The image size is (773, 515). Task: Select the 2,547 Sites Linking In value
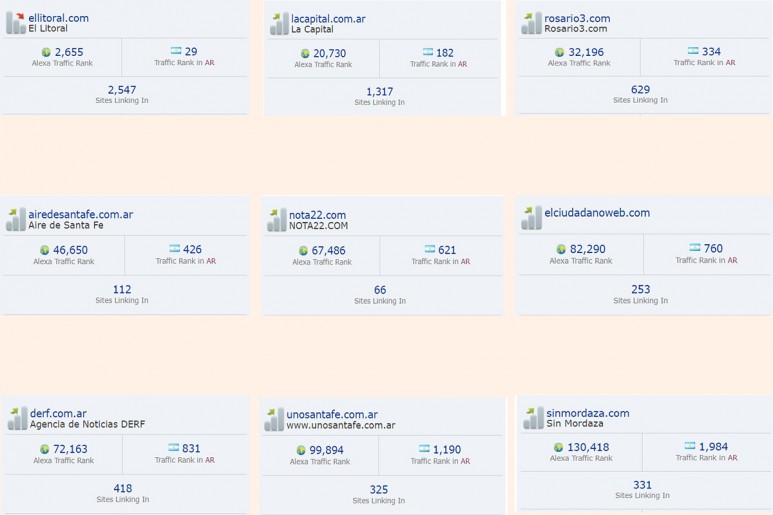122,90
